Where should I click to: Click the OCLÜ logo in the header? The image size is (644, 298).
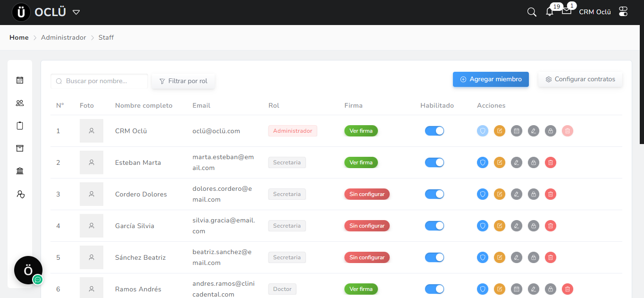point(39,12)
